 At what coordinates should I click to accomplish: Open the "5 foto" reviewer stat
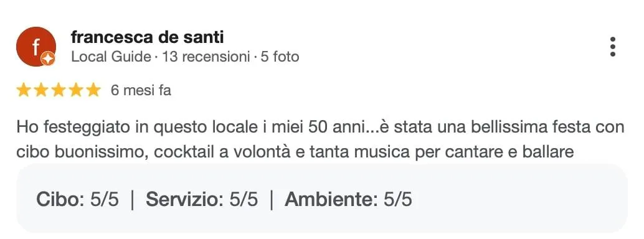point(280,57)
